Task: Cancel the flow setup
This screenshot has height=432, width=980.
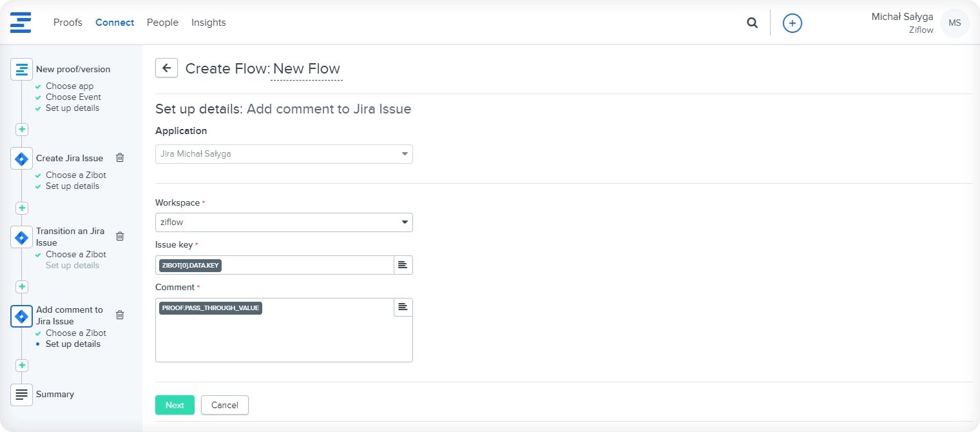Action: click(224, 405)
